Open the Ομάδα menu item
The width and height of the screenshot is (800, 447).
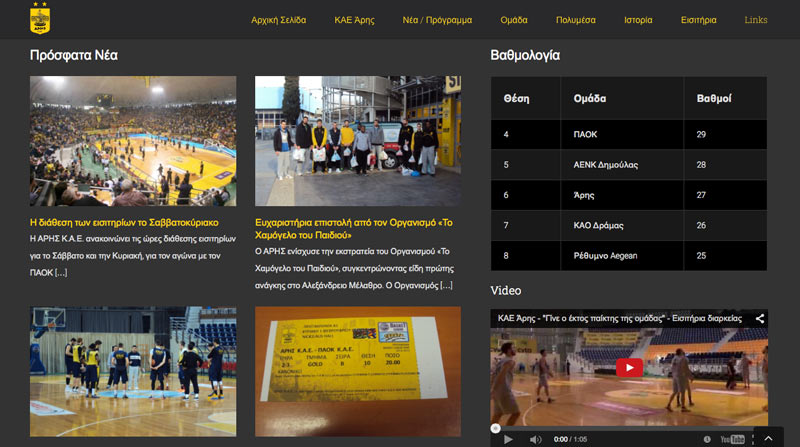point(514,20)
